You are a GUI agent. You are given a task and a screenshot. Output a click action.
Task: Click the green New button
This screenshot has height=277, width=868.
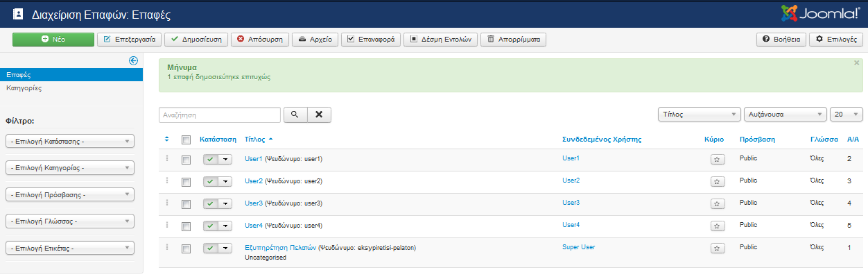click(53, 40)
